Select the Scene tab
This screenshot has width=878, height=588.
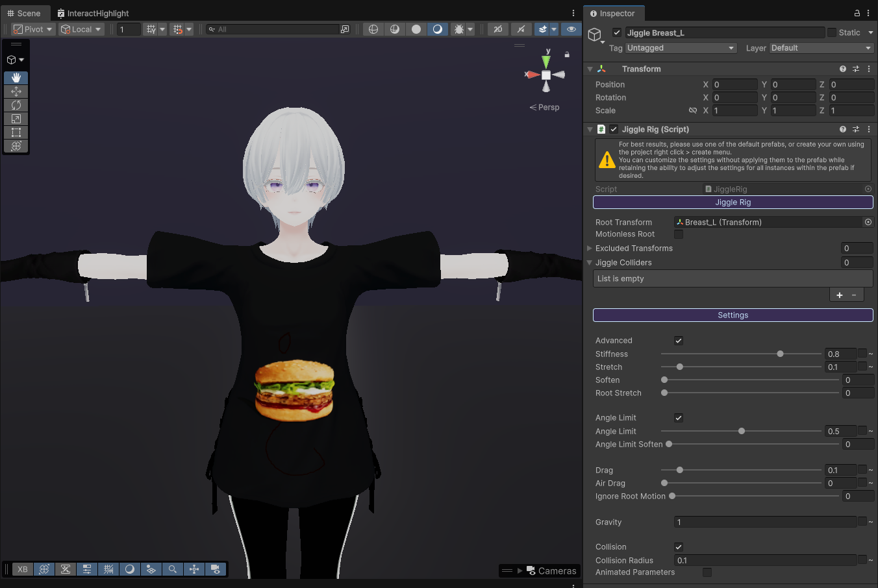click(x=26, y=13)
